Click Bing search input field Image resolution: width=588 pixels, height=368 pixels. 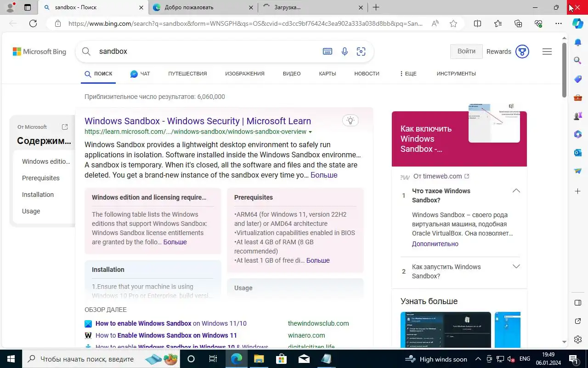(x=207, y=52)
